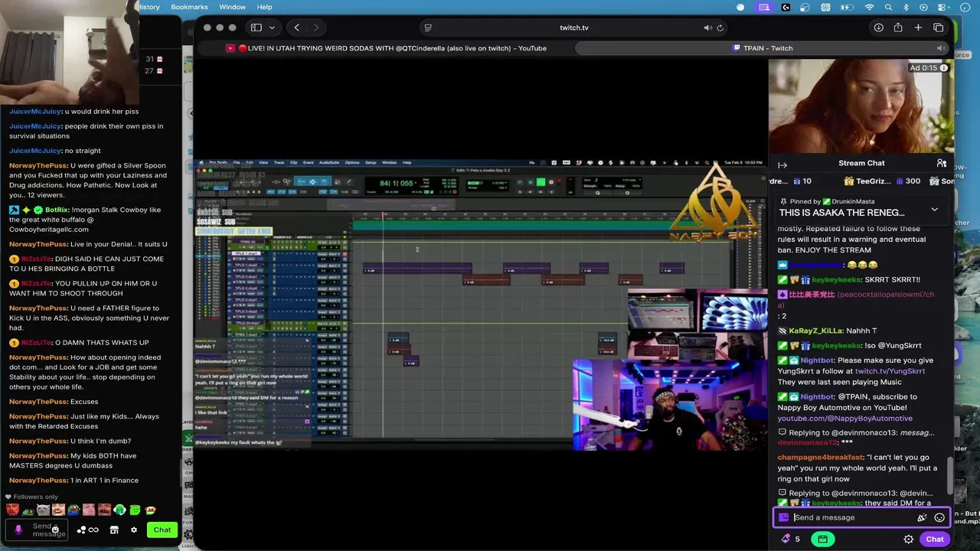Go back in Safari history
The width and height of the screenshot is (980, 551).
(297, 28)
